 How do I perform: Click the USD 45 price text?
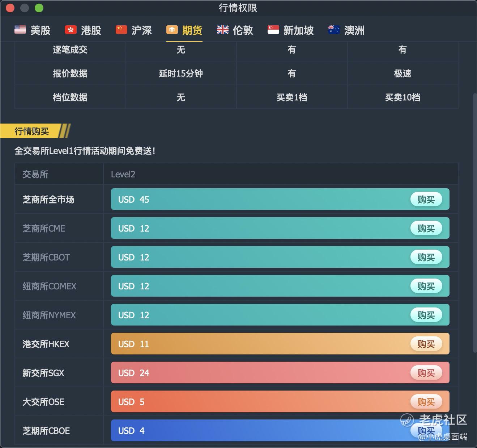[133, 199]
